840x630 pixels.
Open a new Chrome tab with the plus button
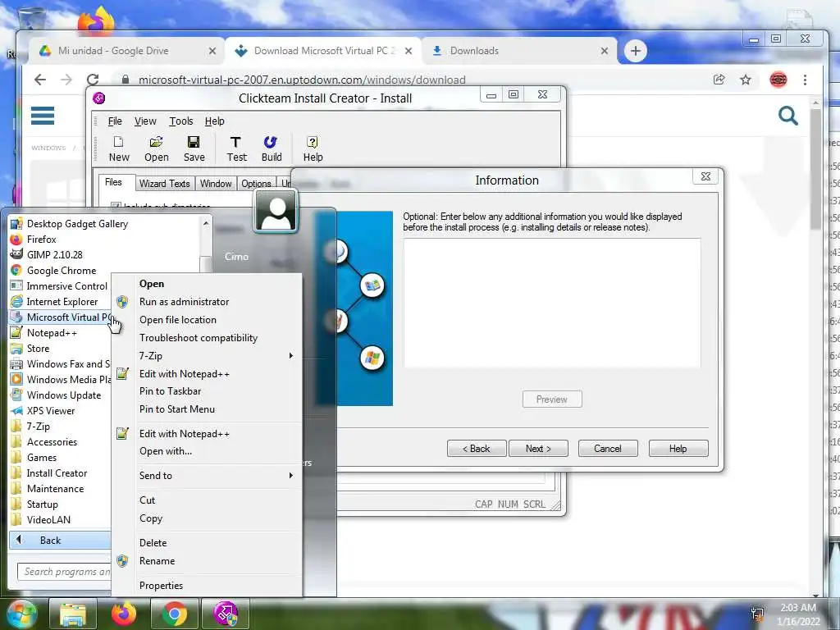pyautogui.click(x=636, y=51)
